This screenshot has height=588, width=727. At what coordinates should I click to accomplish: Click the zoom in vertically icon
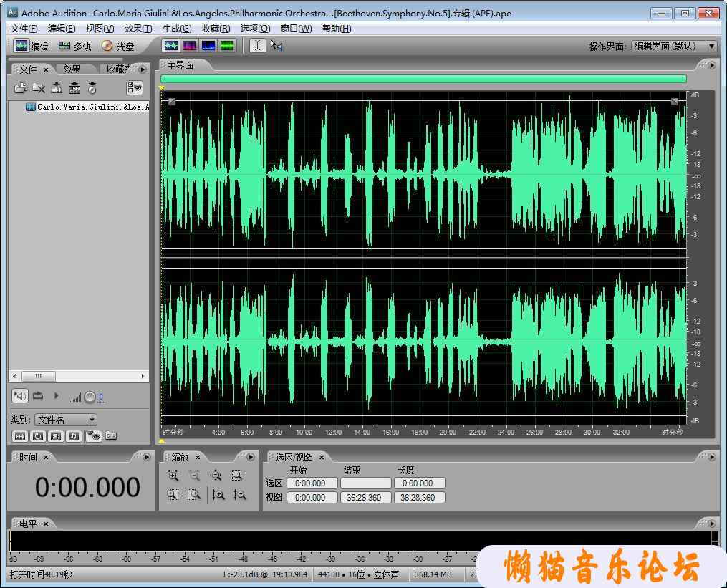point(218,495)
